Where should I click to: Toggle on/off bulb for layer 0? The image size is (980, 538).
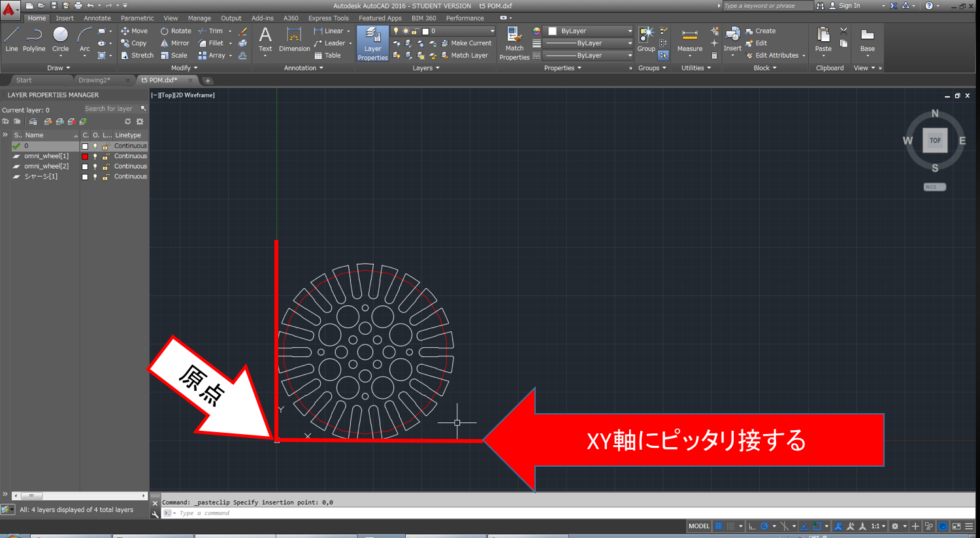(x=95, y=146)
